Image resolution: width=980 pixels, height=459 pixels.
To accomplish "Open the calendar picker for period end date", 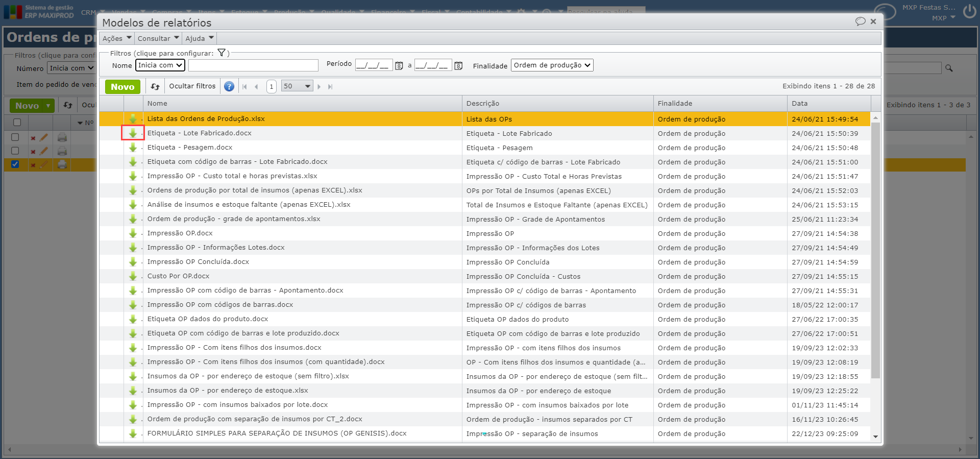I will click(458, 66).
